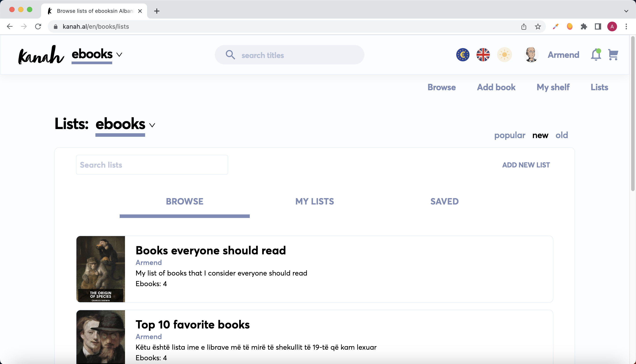This screenshot has height=364, width=636.
Task: Open the notifications bell icon
Action: 596,55
